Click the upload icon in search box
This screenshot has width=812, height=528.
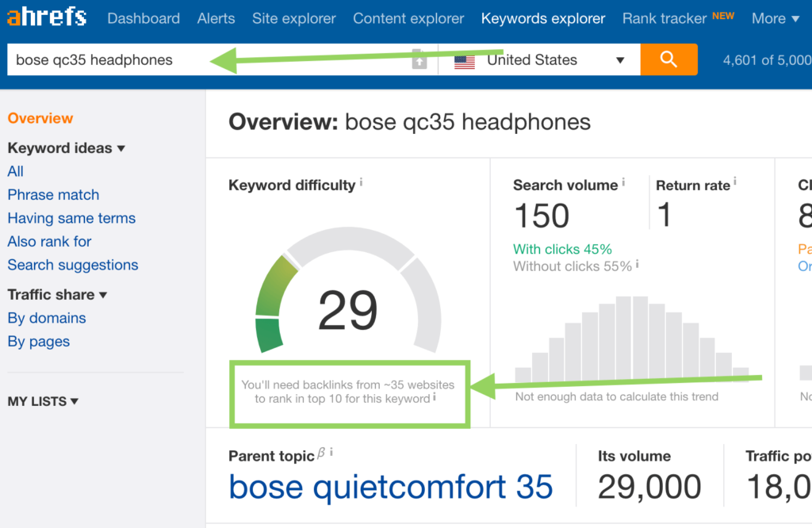coord(419,59)
